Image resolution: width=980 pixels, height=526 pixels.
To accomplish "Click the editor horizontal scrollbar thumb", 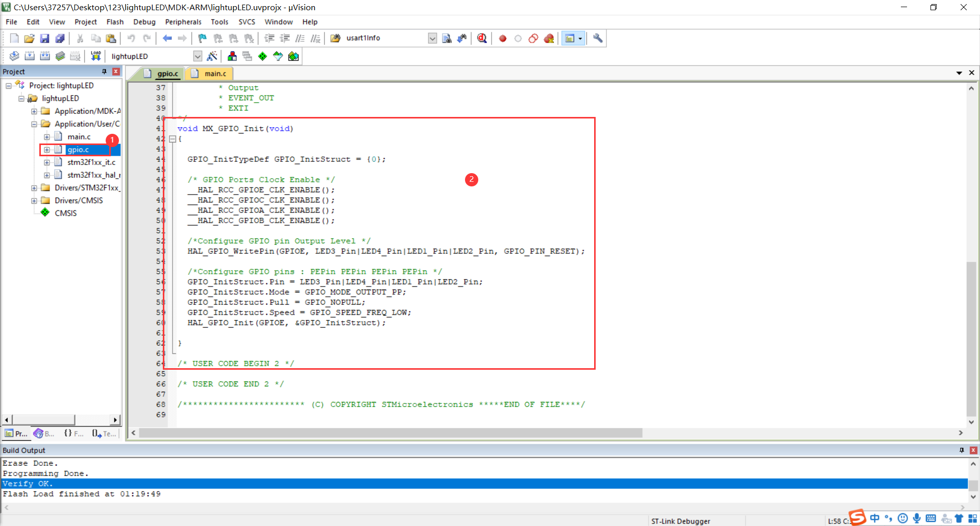I will coord(390,433).
